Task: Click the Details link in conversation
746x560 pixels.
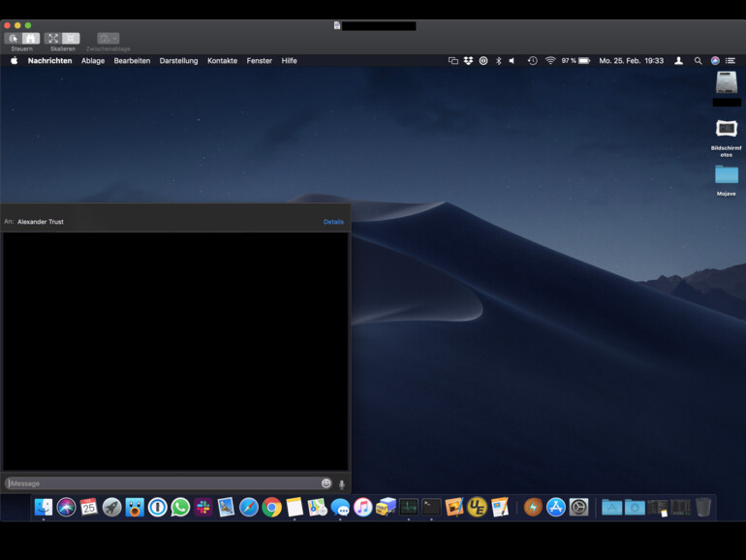Action: point(333,222)
